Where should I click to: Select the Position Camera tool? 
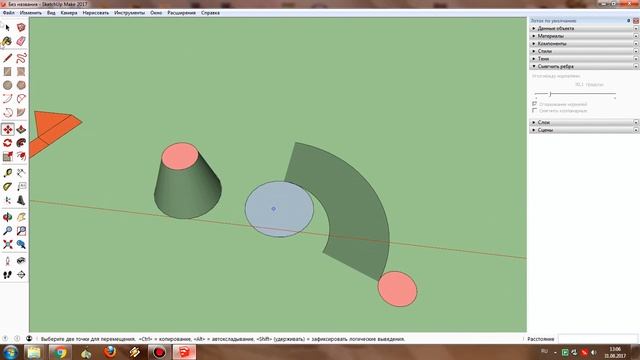tap(7, 261)
